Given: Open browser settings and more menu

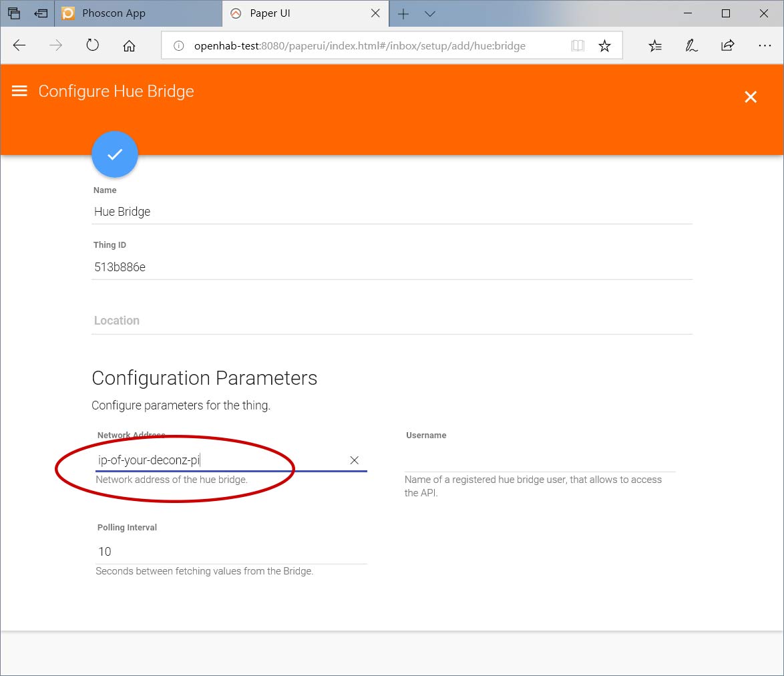Looking at the screenshot, I should 765,45.
